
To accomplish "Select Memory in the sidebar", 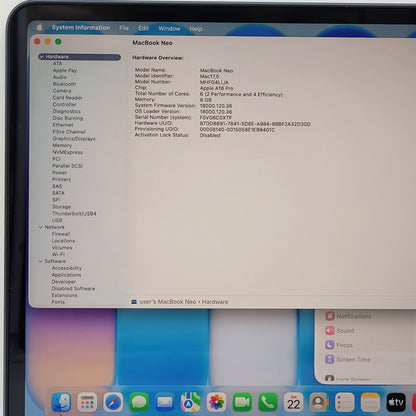I will [x=62, y=145].
